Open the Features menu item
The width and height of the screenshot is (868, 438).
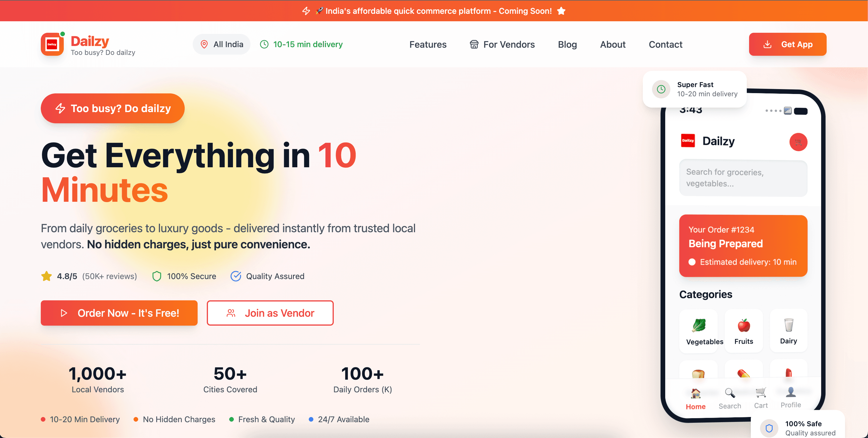428,45
